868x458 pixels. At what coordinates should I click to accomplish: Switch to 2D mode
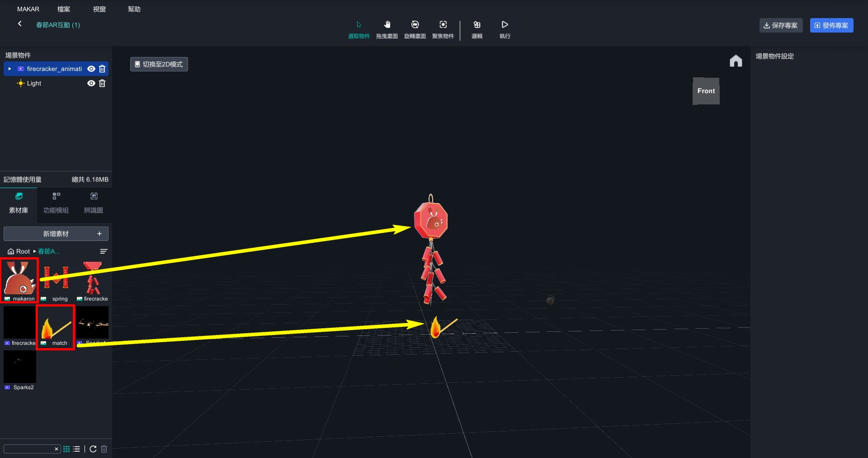(x=159, y=64)
